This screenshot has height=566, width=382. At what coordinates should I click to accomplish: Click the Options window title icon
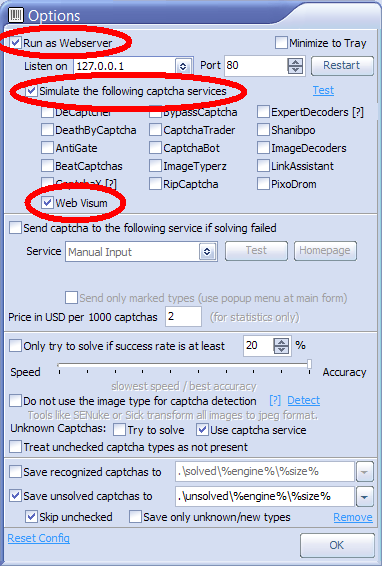coord(16,15)
